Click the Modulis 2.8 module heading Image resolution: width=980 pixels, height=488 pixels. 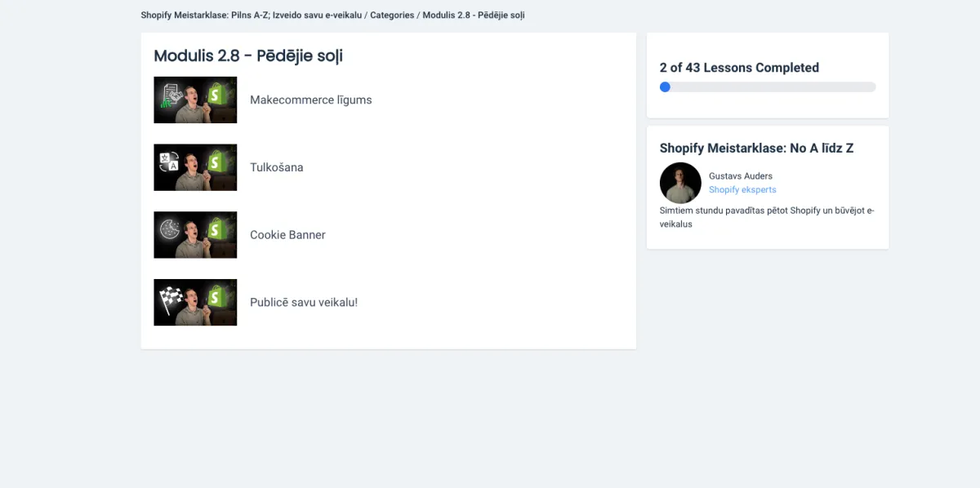click(x=248, y=56)
